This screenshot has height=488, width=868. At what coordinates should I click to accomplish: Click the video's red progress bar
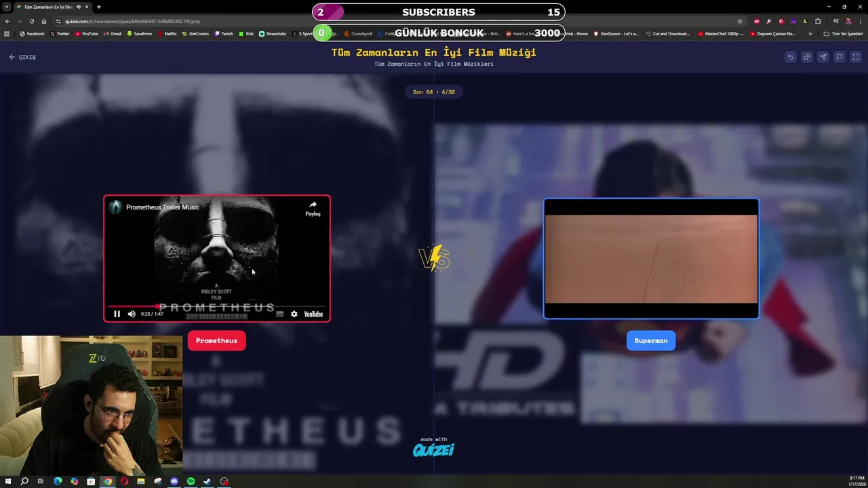217,306
